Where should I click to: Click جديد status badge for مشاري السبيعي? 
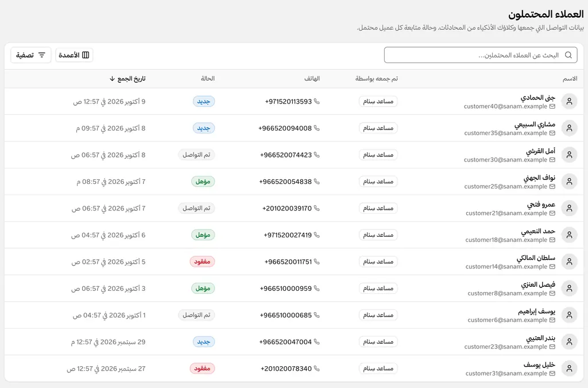pos(204,128)
